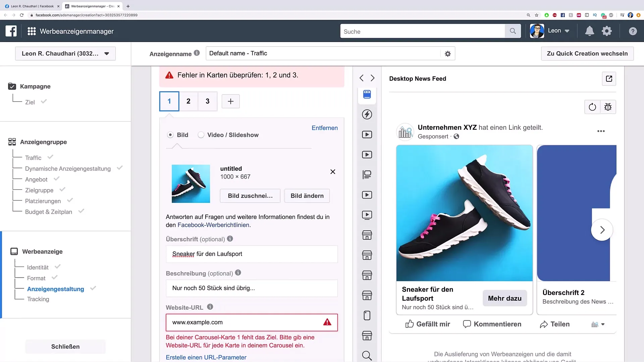The image size is (644, 362).
Task: Click the lightning bolt / quick actions icon
Action: coord(367,114)
